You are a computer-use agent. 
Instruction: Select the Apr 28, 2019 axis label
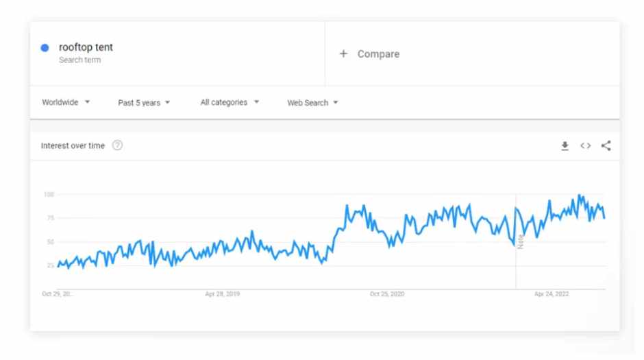[222, 294]
